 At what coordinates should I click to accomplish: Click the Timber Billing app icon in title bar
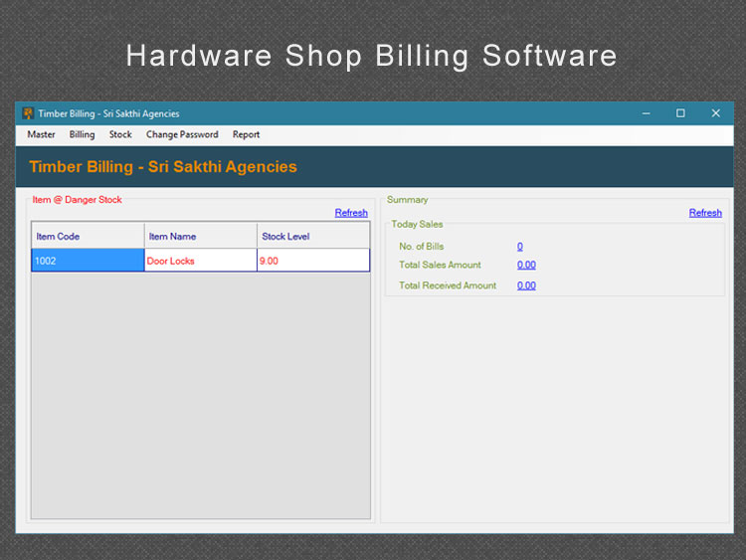[x=28, y=113]
